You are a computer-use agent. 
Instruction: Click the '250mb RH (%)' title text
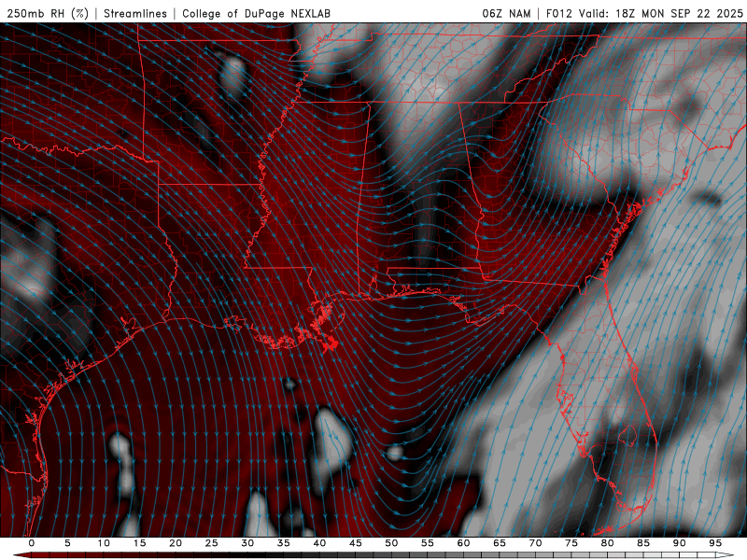[x=48, y=13]
